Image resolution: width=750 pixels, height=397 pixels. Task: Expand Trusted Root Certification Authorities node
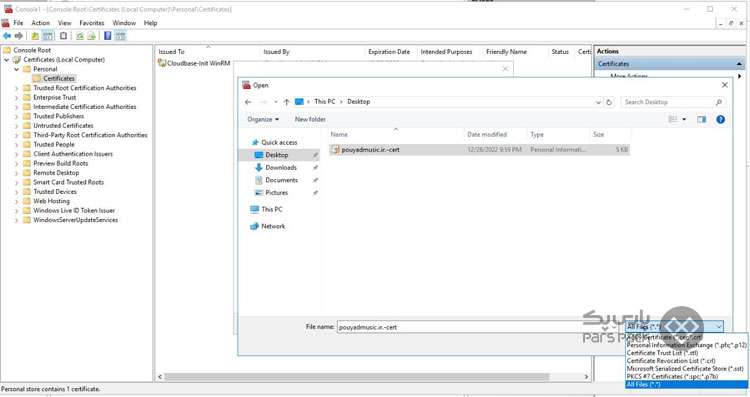point(17,88)
